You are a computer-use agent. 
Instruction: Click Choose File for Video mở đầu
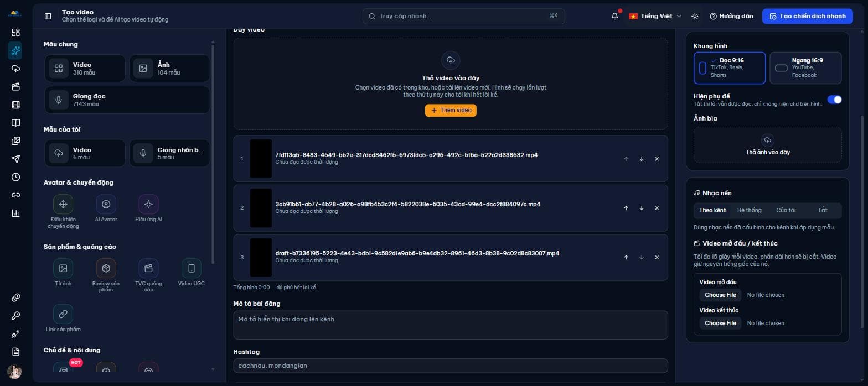point(720,295)
